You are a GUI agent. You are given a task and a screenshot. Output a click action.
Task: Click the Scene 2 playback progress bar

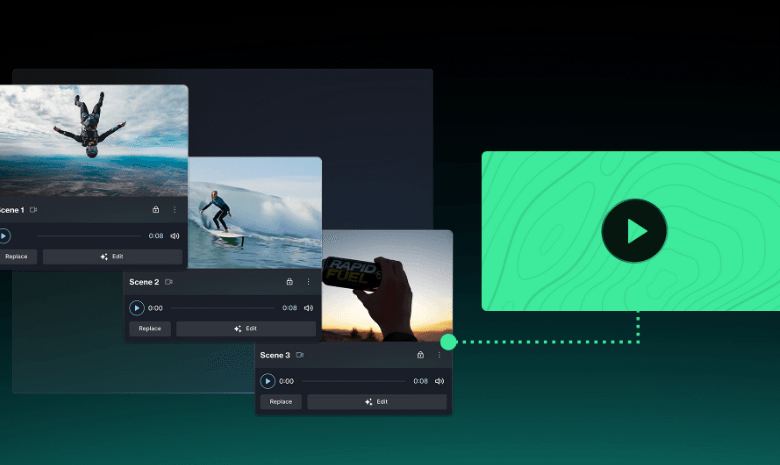click(222, 308)
